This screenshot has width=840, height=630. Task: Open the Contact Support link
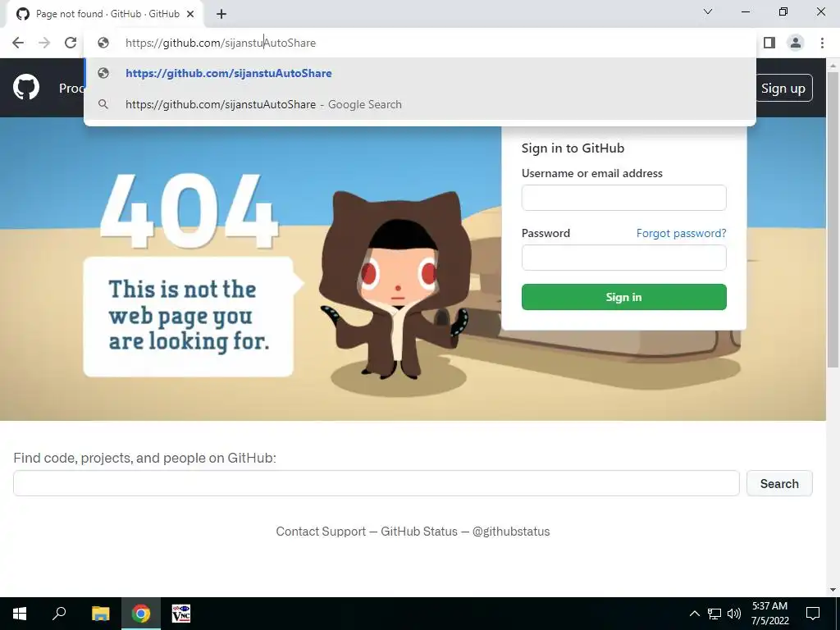click(x=321, y=532)
